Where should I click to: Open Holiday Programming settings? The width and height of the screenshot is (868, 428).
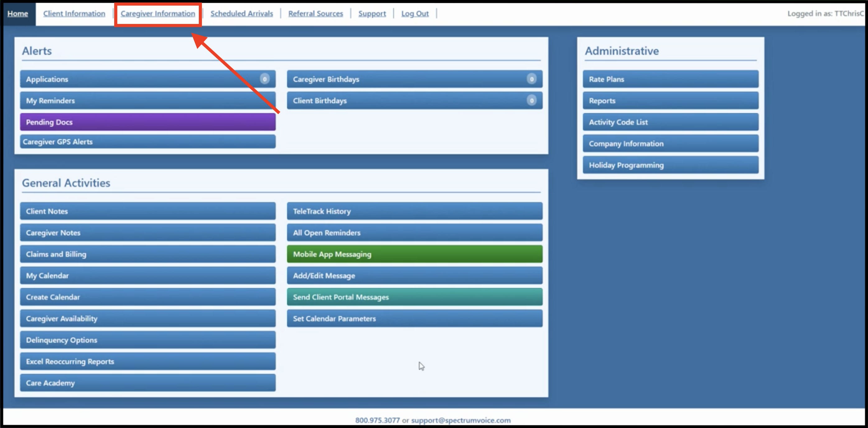click(670, 165)
